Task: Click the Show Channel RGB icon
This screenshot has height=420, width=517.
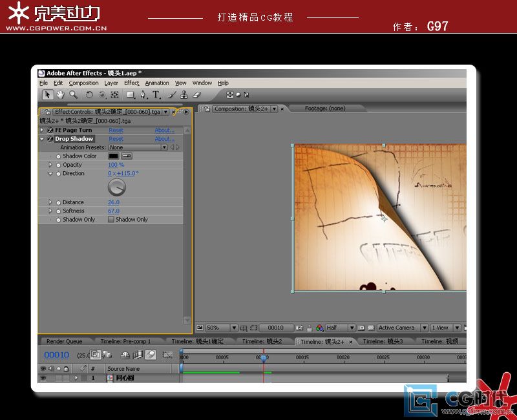Action: [319, 328]
